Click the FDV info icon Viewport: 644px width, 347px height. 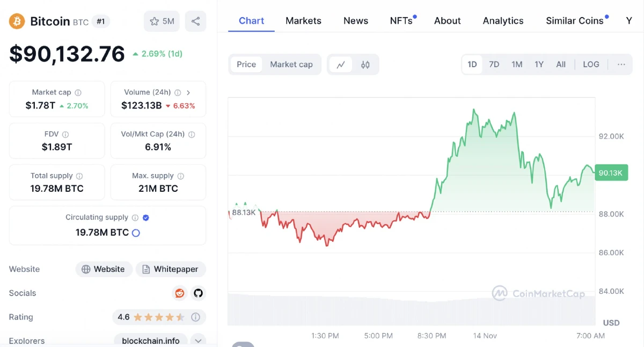coord(65,134)
